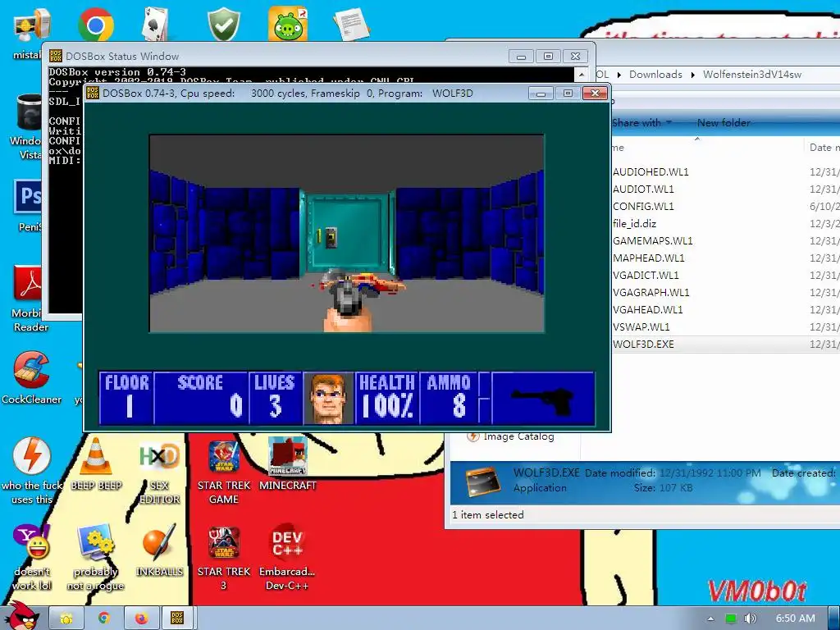Click Downloads in the Explorer address path
Screen dimensions: 840x630
[x=655, y=75]
